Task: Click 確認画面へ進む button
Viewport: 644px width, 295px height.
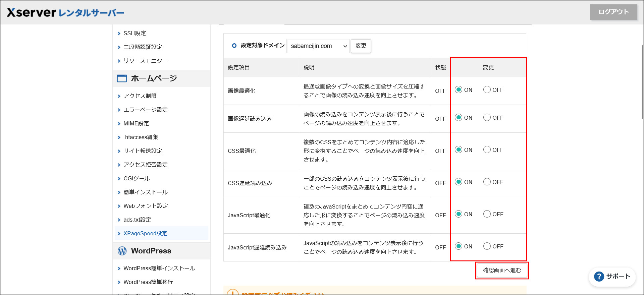Action: (502, 270)
